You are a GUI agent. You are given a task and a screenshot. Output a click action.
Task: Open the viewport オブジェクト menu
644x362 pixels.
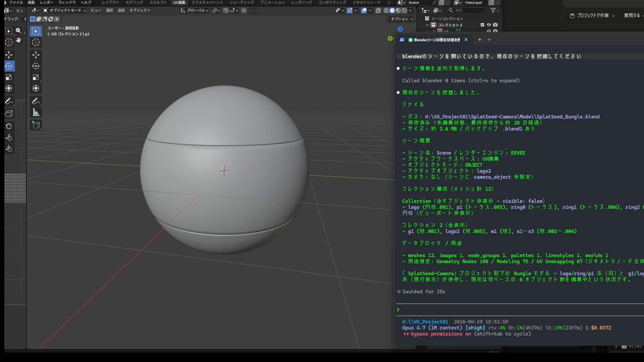tap(140, 10)
